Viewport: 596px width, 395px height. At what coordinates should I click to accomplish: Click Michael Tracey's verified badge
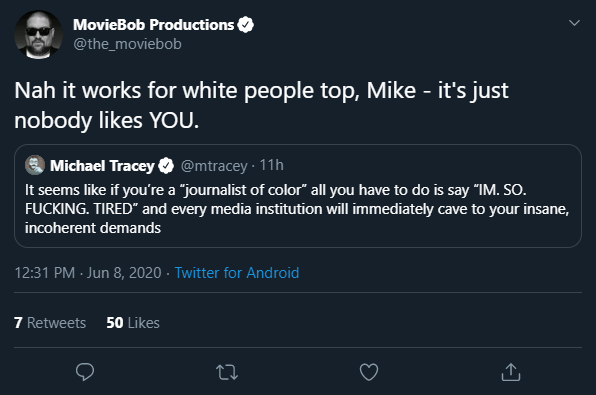pos(166,166)
